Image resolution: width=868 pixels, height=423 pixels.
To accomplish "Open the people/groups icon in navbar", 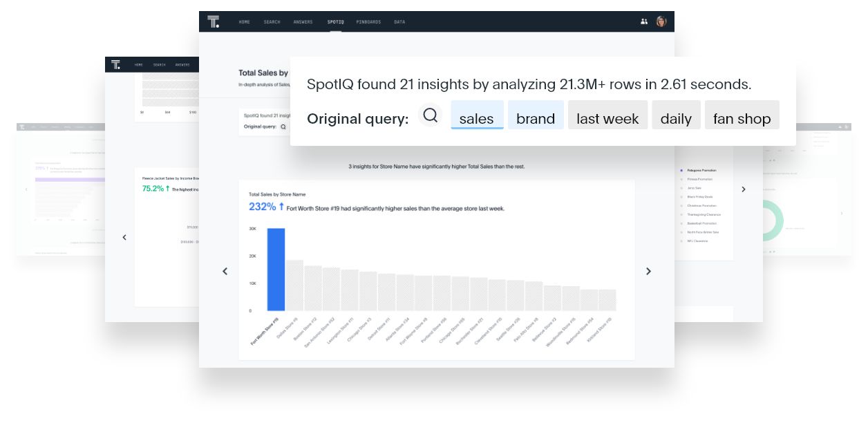I will [x=644, y=21].
